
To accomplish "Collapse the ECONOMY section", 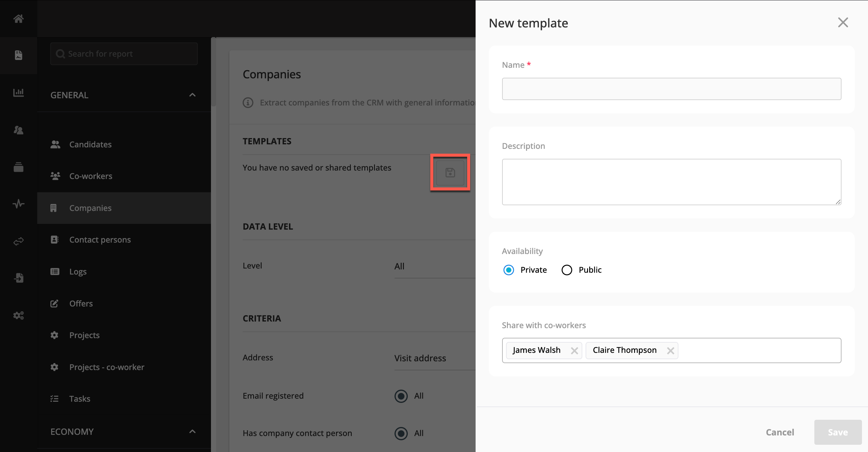I will [192, 432].
